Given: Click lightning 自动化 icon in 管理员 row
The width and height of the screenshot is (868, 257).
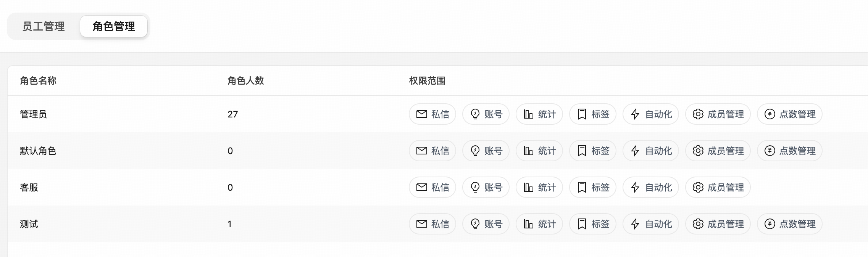Looking at the screenshot, I should (x=635, y=114).
